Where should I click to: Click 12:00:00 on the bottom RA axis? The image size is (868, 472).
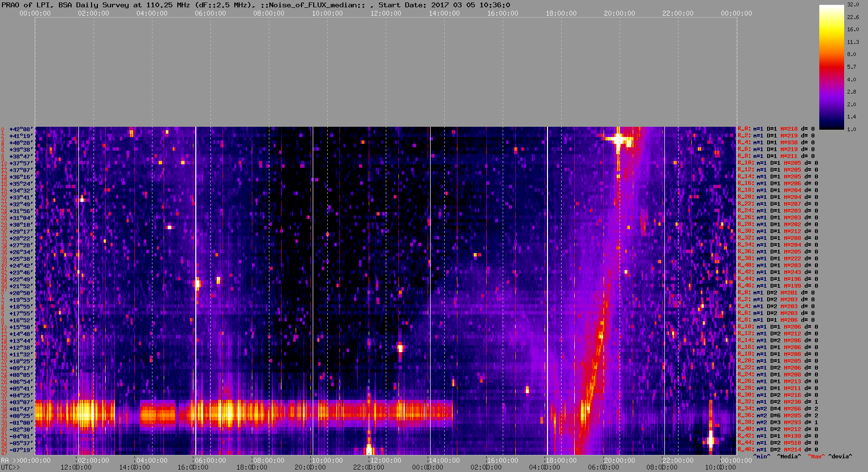[x=386, y=460]
